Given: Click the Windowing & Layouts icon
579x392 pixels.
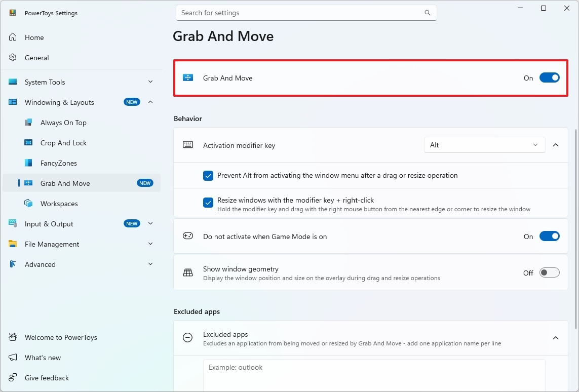Looking at the screenshot, I should pyautogui.click(x=13, y=102).
